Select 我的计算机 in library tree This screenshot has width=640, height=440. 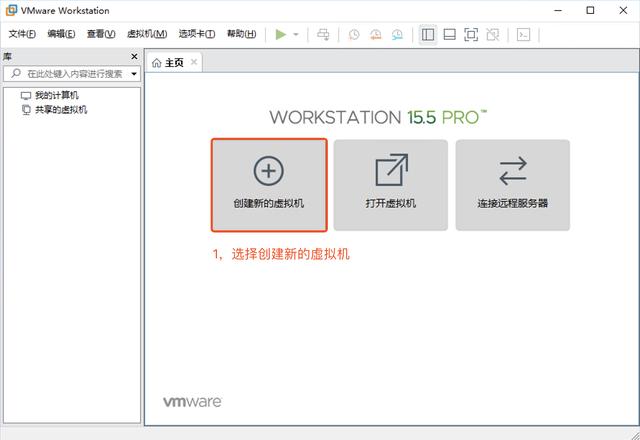50,96
